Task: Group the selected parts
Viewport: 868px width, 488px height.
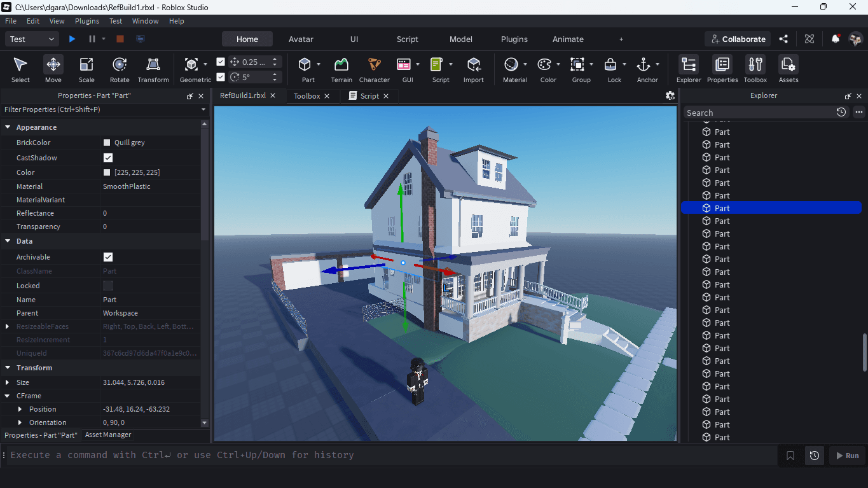Action: pos(577,64)
